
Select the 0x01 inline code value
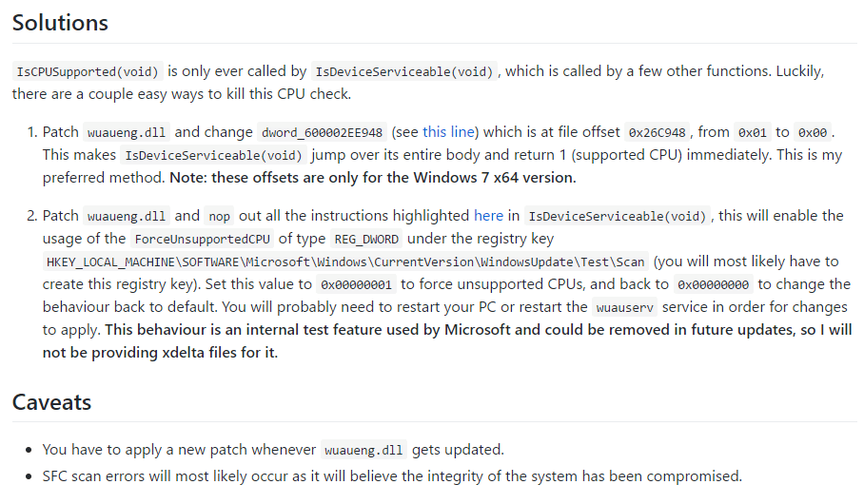(x=752, y=133)
